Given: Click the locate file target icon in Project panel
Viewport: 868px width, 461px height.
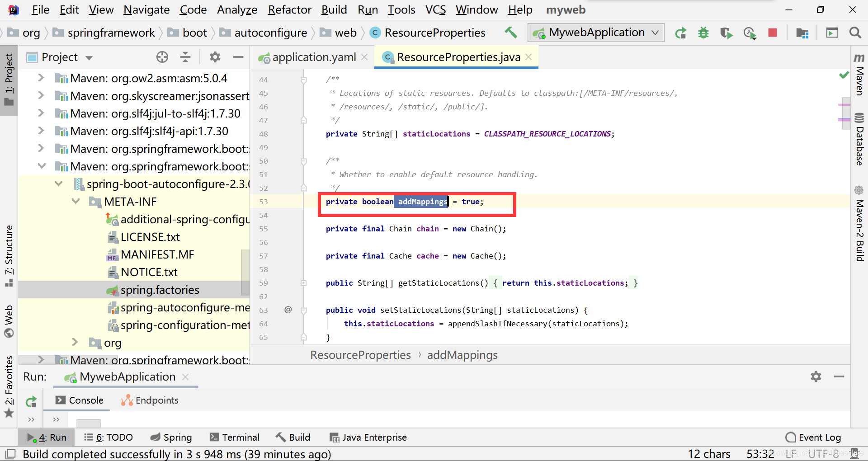Looking at the screenshot, I should 162,57.
